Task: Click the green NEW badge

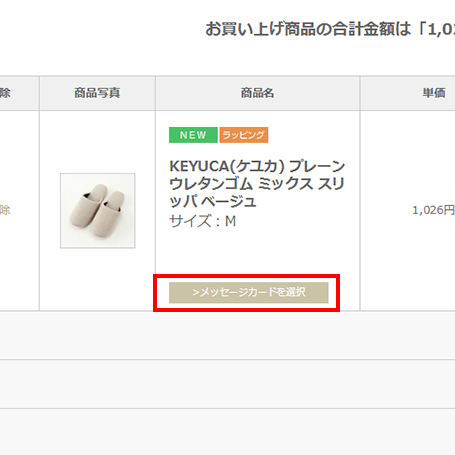Action: [x=193, y=135]
